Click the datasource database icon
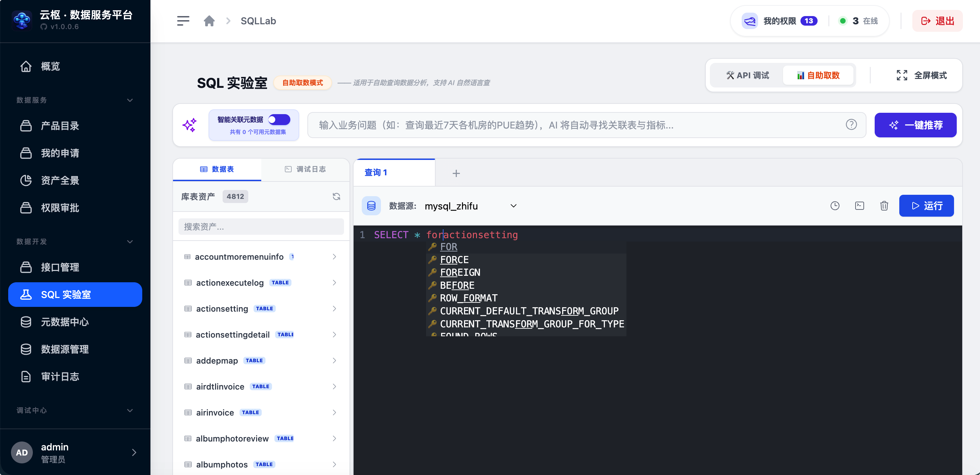This screenshot has width=980, height=475. tap(371, 206)
